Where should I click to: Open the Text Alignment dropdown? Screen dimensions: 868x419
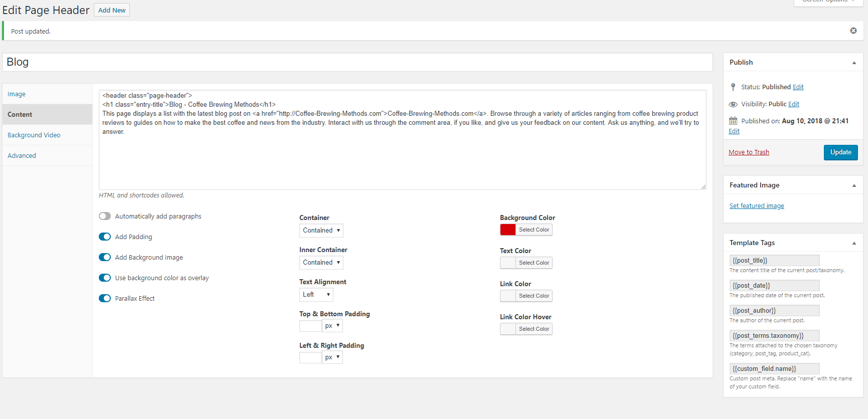(316, 295)
